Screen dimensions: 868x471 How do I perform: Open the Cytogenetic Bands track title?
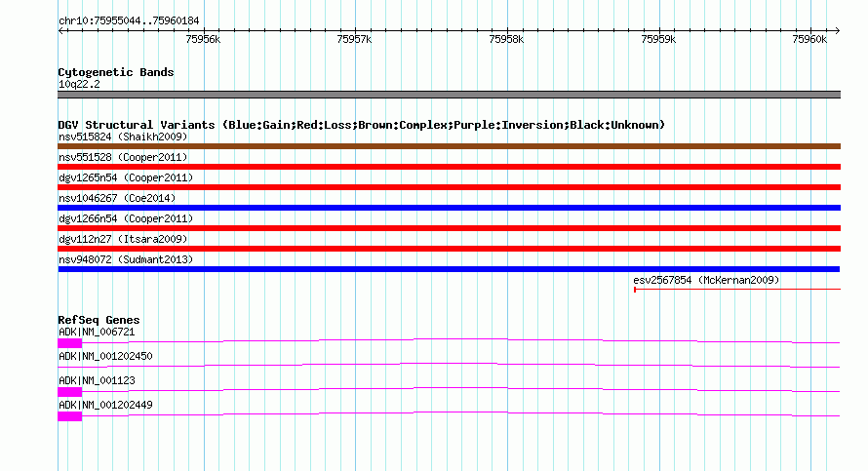tap(116, 72)
